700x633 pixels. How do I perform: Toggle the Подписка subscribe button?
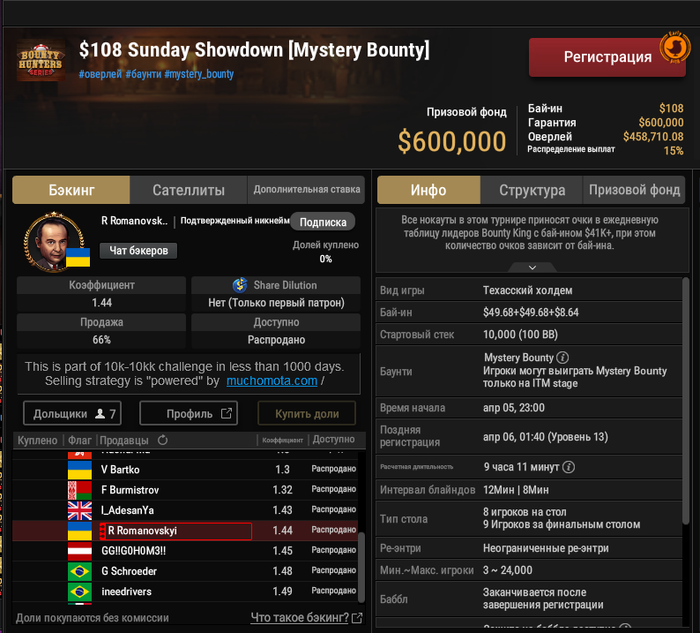coord(323,222)
